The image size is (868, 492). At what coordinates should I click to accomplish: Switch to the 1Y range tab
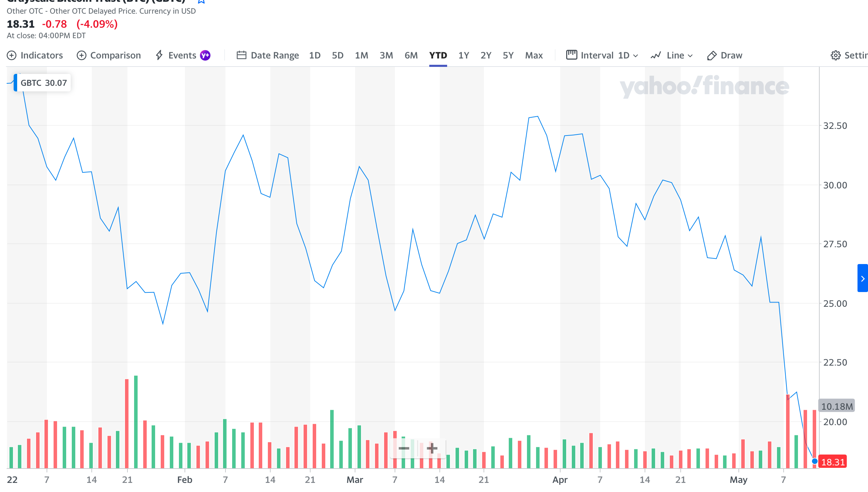[x=464, y=55]
